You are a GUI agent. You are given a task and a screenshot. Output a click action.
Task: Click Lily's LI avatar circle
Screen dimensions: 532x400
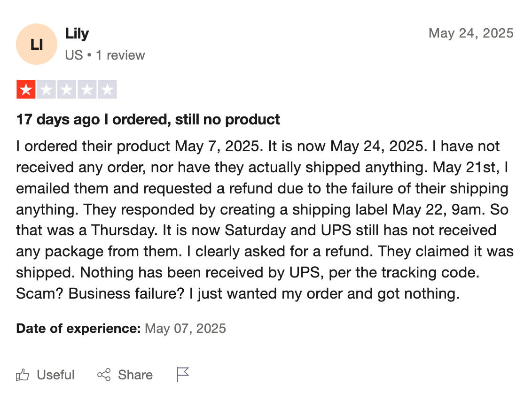pos(37,44)
